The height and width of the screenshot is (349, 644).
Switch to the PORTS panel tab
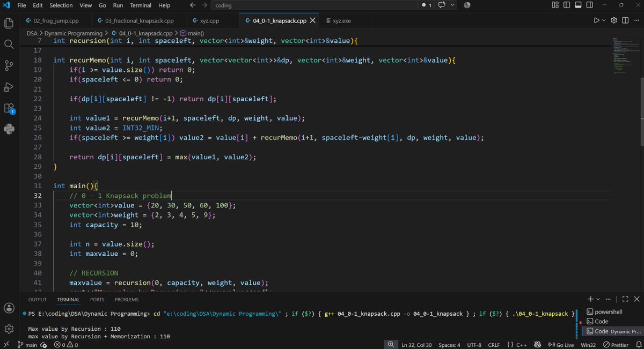point(97,299)
